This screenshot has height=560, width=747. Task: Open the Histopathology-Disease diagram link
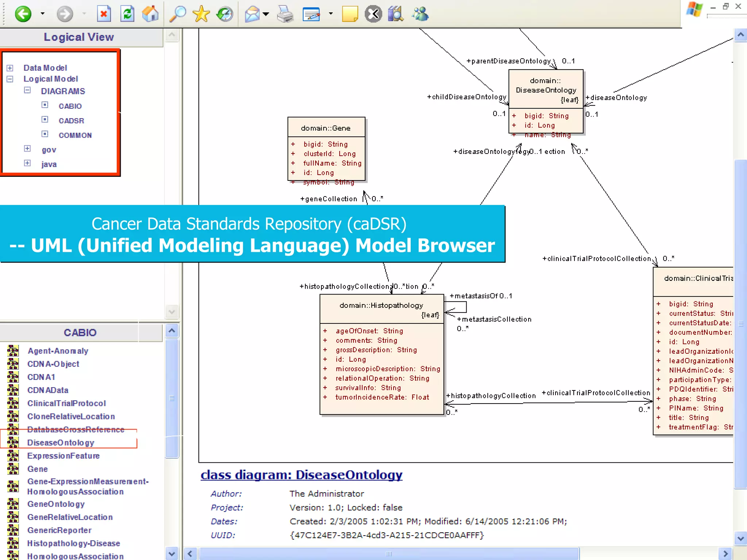coord(74,543)
